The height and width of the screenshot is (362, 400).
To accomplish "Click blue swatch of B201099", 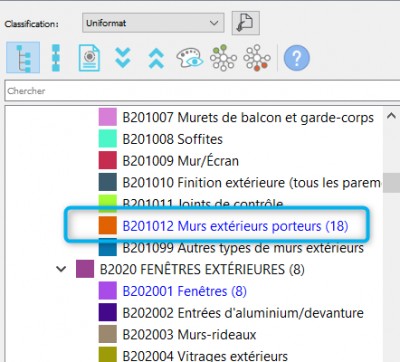I will tap(108, 247).
